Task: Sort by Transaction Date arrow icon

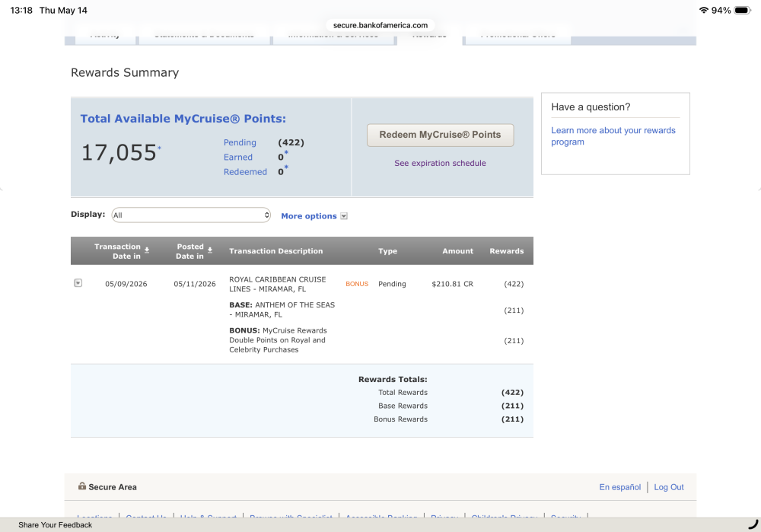Action: tap(147, 250)
